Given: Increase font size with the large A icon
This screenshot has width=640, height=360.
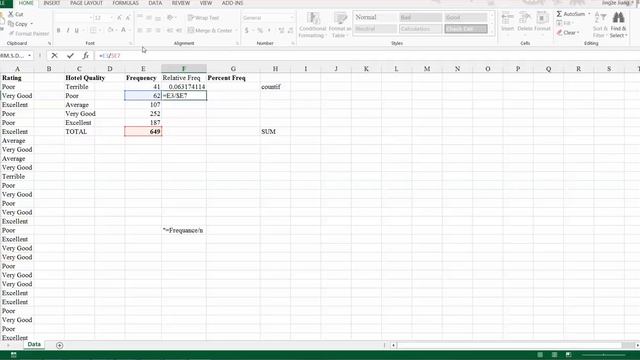Looking at the screenshot, I should pyautogui.click(x=119, y=18).
